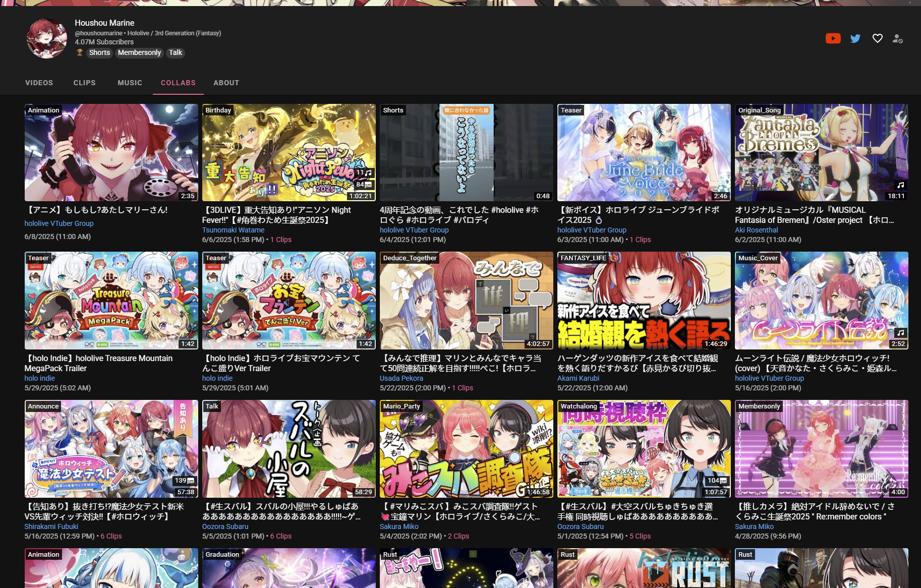Open Houshou Marine's YouTube channel icon
921x588 pixels.
tap(833, 38)
